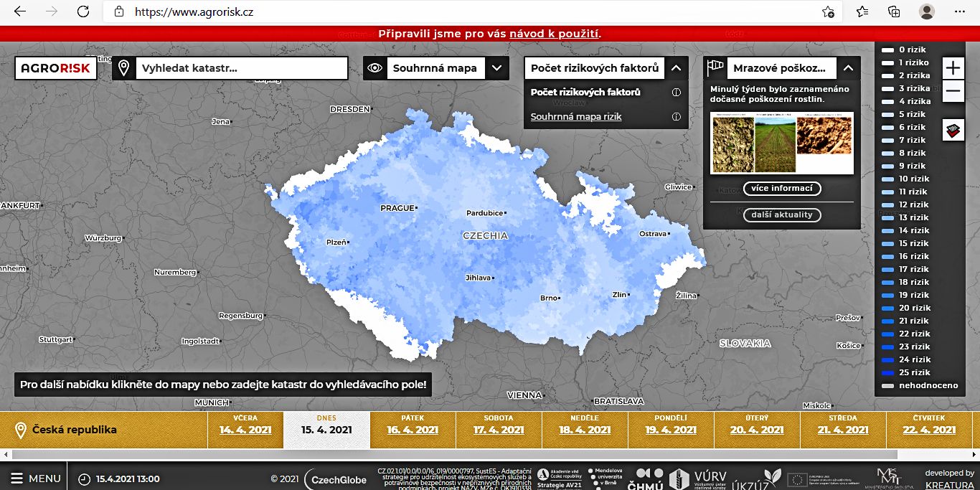Expand the Souhrnná mapa dropdown arrow
This screenshot has height=490, width=980.
[497, 69]
